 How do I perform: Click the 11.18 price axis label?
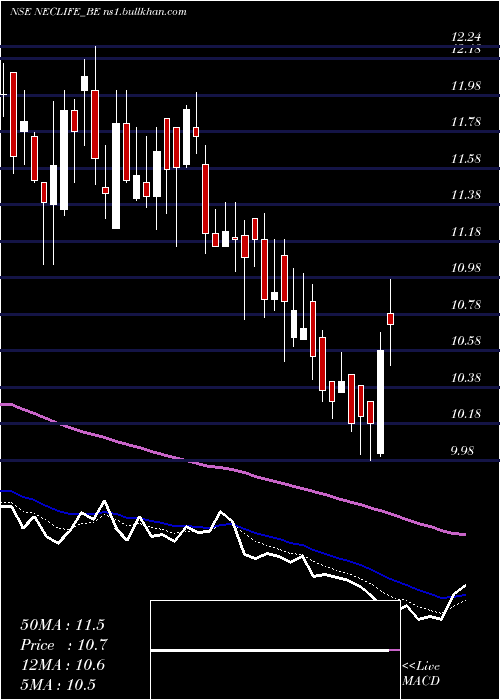point(466,232)
